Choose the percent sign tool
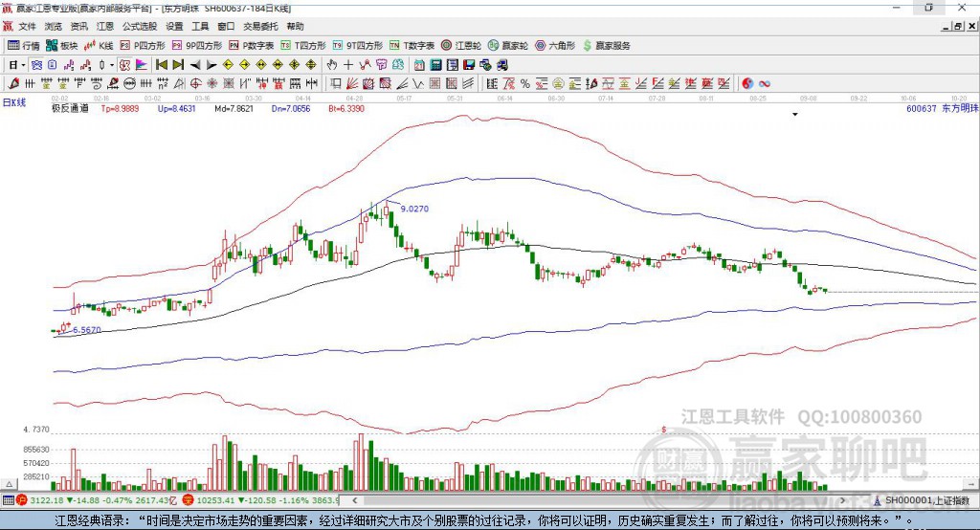The width and height of the screenshot is (980, 530). tap(525, 83)
